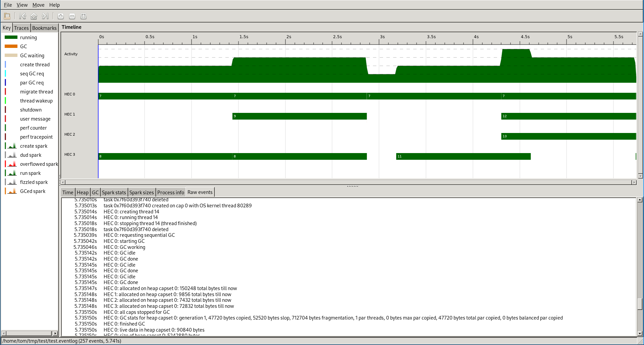Zoom in on the timeline

[x=61, y=16]
